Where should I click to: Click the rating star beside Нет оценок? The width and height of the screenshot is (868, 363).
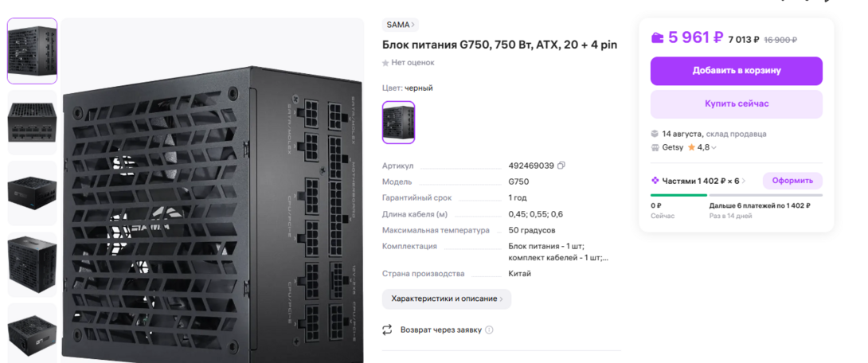click(x=385, y=63)
